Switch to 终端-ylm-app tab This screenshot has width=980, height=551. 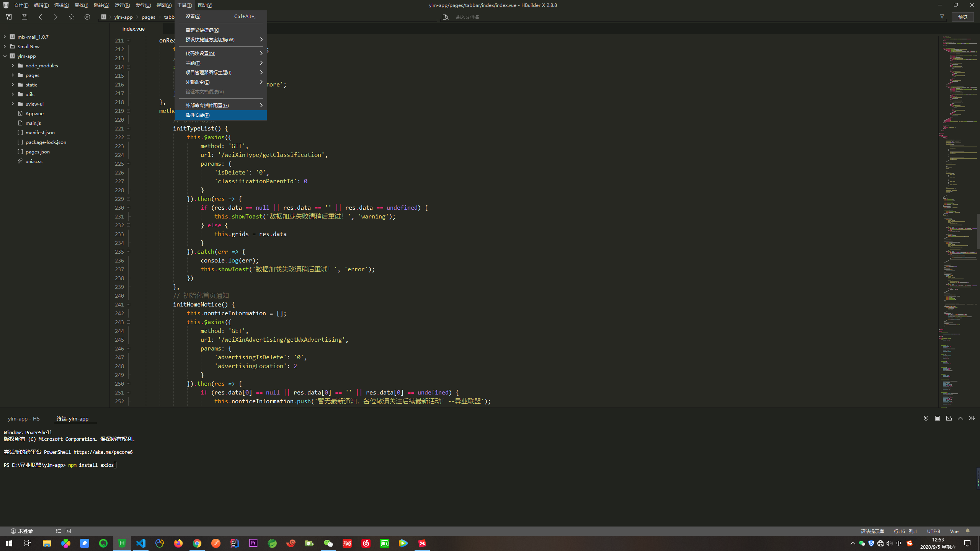point(72,419)
